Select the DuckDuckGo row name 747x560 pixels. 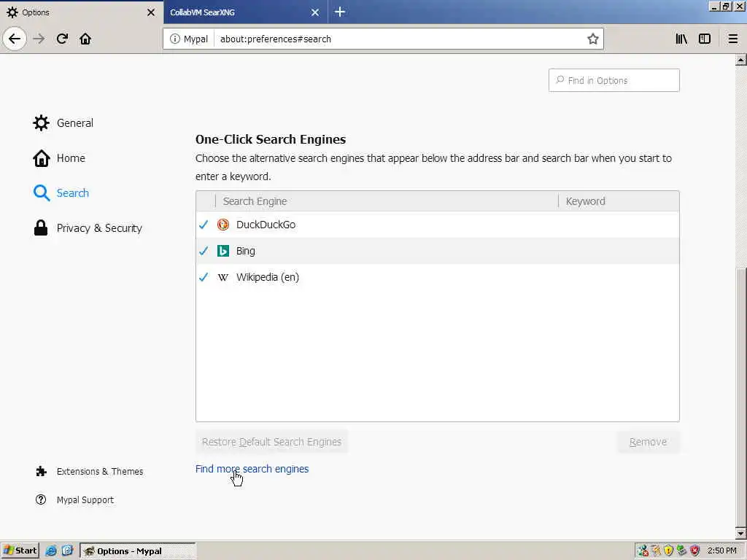click(x=266, y=225)
